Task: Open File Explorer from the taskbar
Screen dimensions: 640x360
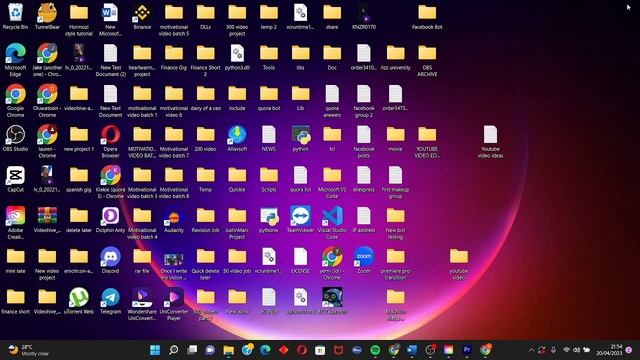Action: (x=229, y=350)
